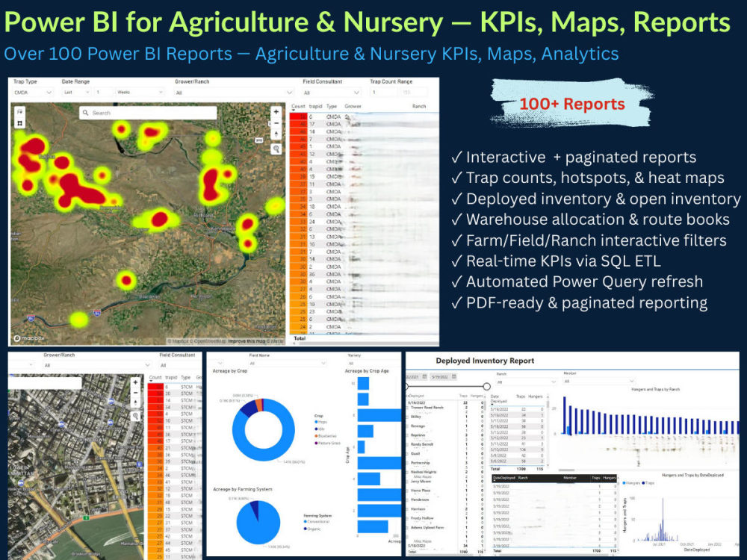747x560 pixels.
Task: Click the right handle of date slider
Action: click(486, 386)
